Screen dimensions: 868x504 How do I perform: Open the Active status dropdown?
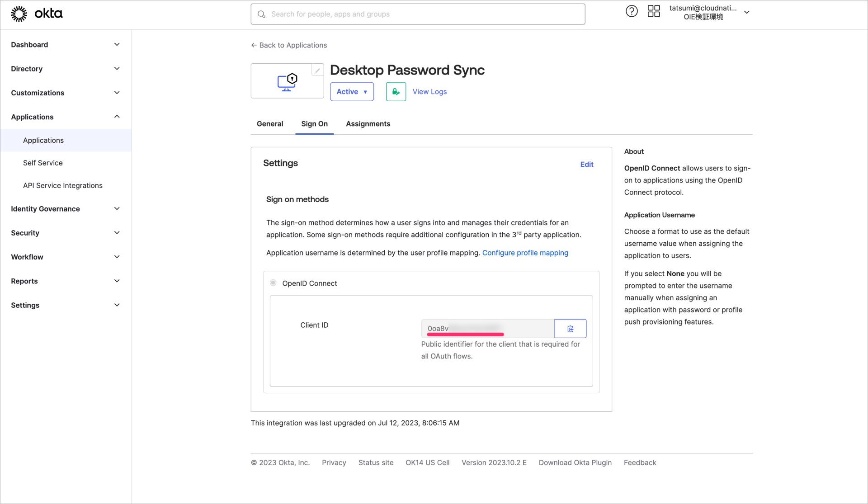tap(352, 91)
